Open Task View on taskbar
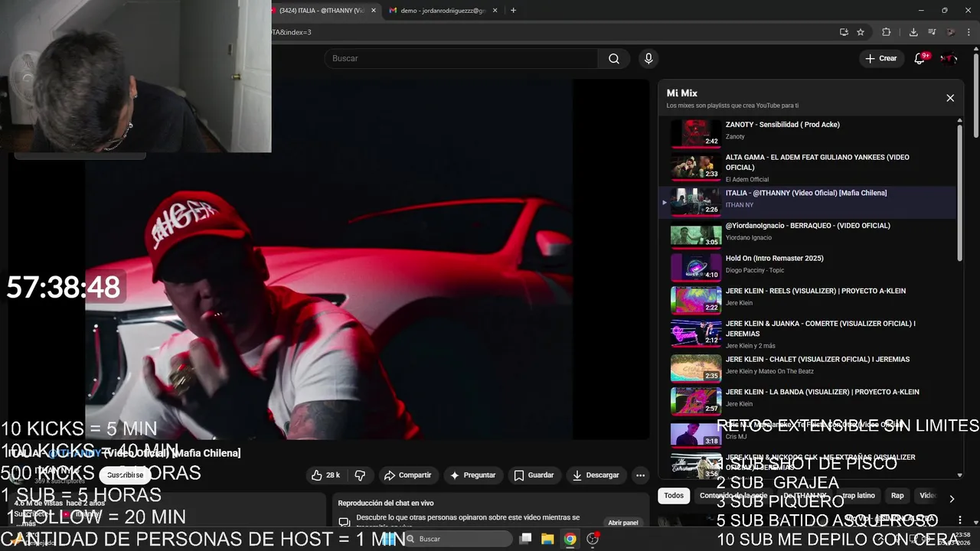Viewport: 980px width, 551px height. click(525, 539)
